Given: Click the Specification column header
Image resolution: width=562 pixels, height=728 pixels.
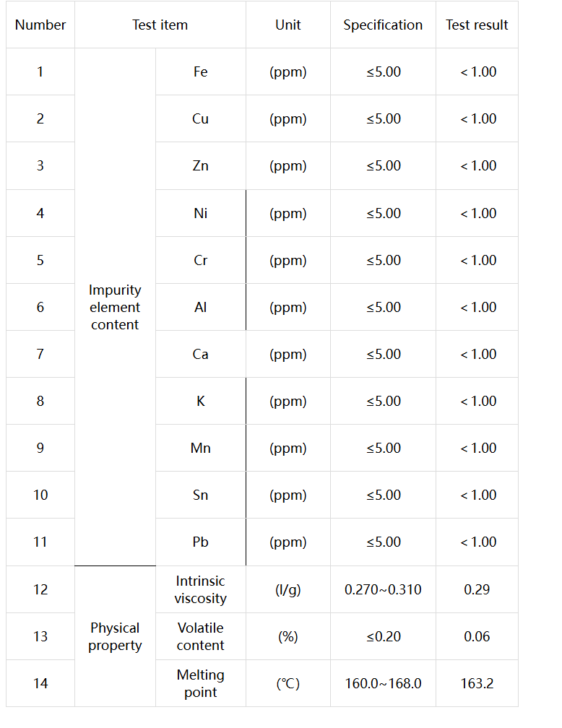Looking at the screenshot, I should 383,25.
